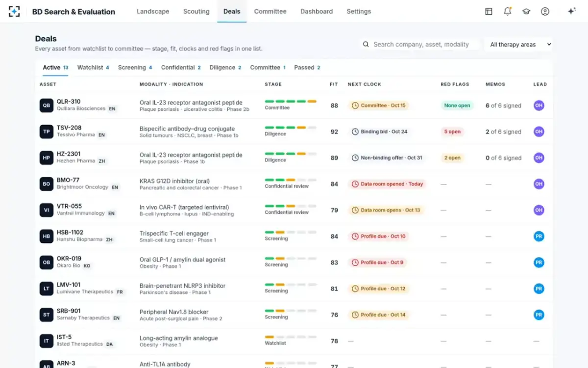Click 0 of 6 signed memos cell
588x368 pixels.
(503, 158)
